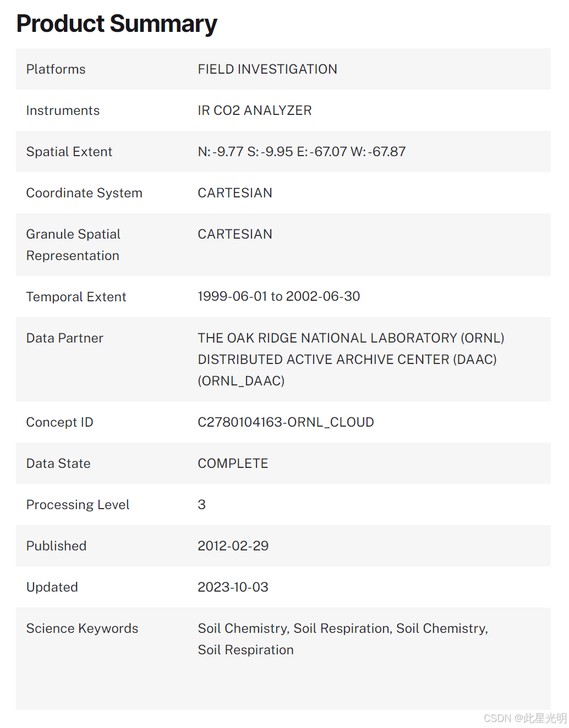Click the Temporal Extent date range
The height and width of the screenshot is (728, 569).
(x=278, y=296)
